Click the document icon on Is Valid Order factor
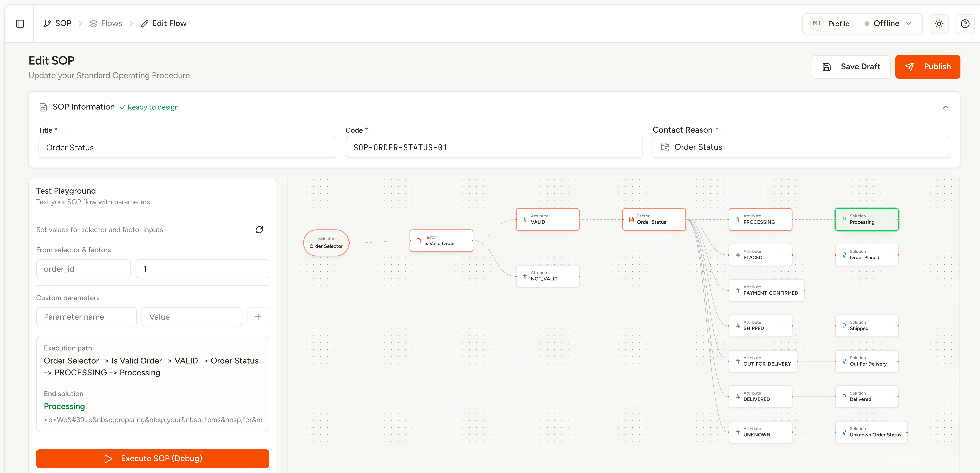This screenshot has width=980, height=473. click(418, 241)
